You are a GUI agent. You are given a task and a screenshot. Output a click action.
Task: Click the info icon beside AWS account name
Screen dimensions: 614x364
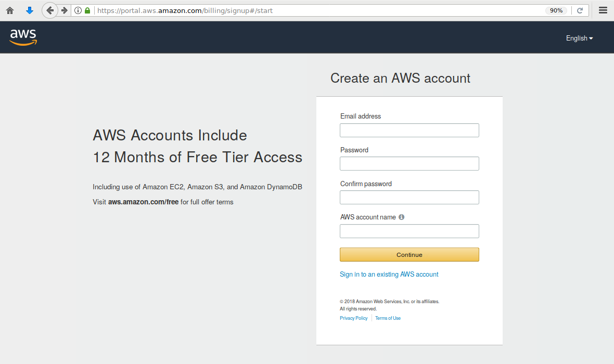pyautogui.click(x=402, y=217)
